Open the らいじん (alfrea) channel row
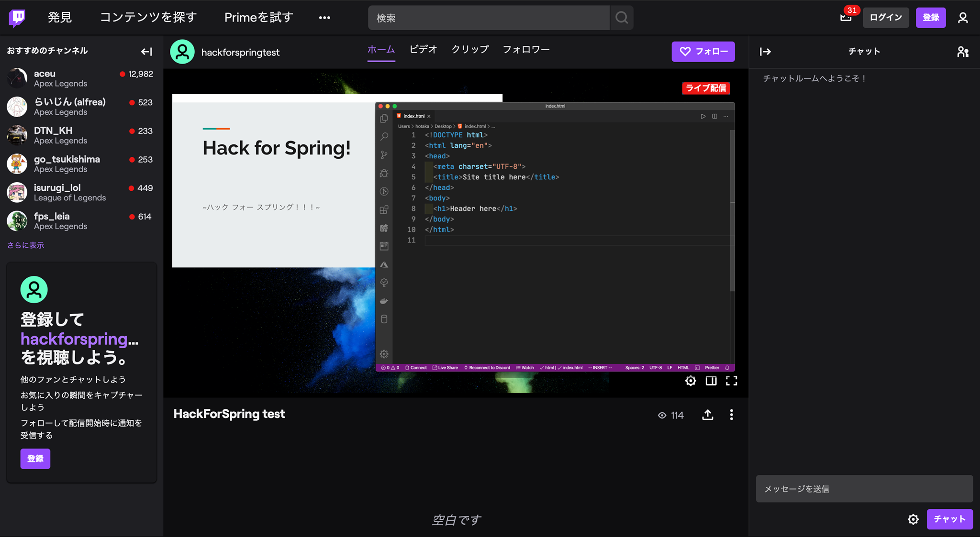Viewport: 980px width, 537px height. click(x=81, y=107)
